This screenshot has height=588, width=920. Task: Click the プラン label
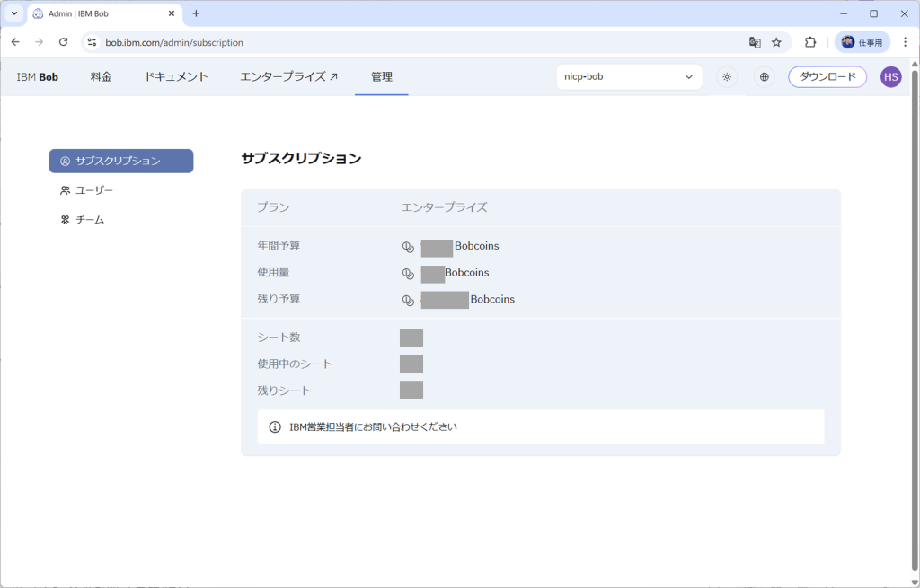(273, 207)
